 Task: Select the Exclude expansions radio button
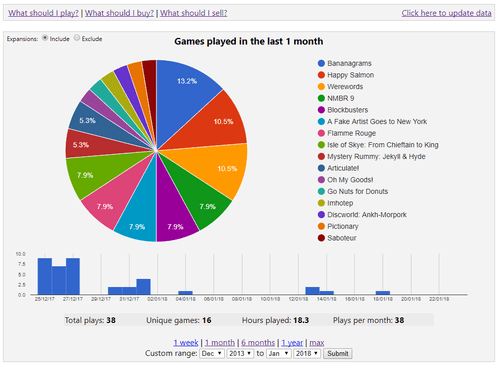(77, 38)
